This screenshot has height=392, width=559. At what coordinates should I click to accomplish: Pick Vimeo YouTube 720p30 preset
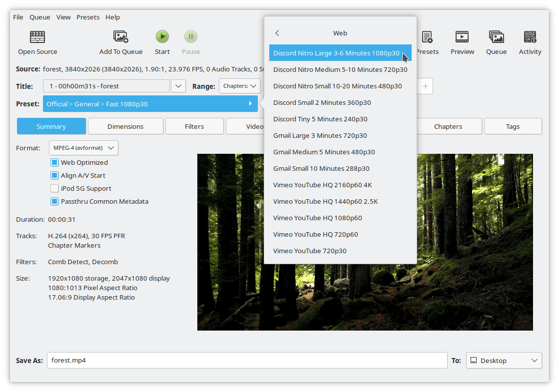(340, 251)
